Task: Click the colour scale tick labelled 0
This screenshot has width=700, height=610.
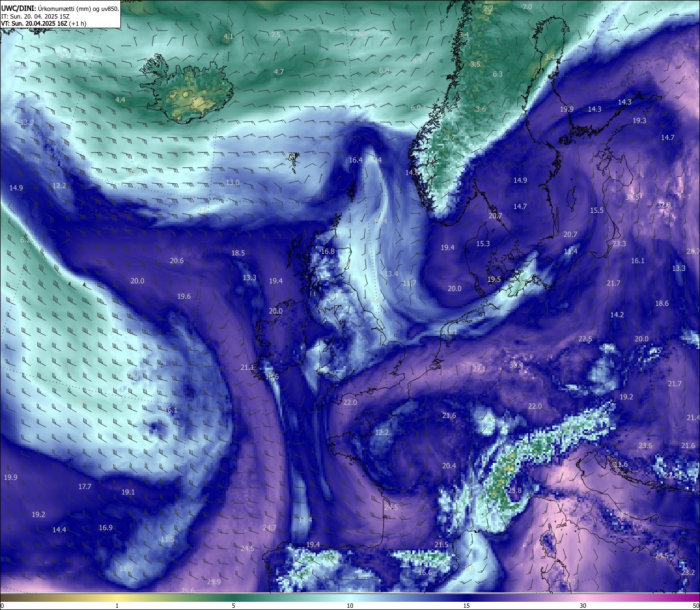Action: [2, 606]
